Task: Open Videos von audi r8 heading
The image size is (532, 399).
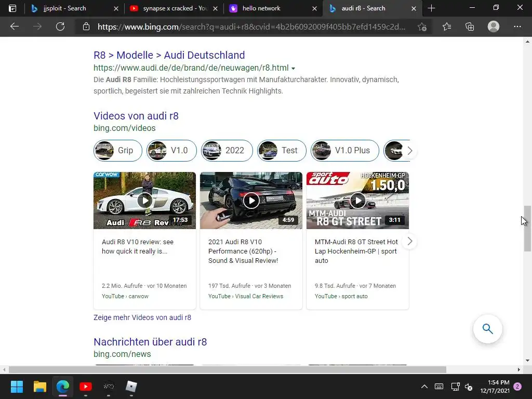Action: pos(136,116)
